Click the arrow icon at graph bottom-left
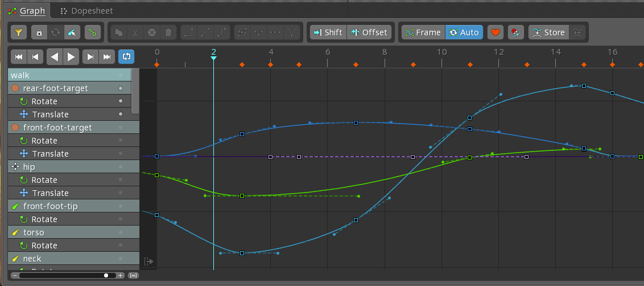Screen dimensions: 644x286 pyautogui.click(x=148, y=262)
